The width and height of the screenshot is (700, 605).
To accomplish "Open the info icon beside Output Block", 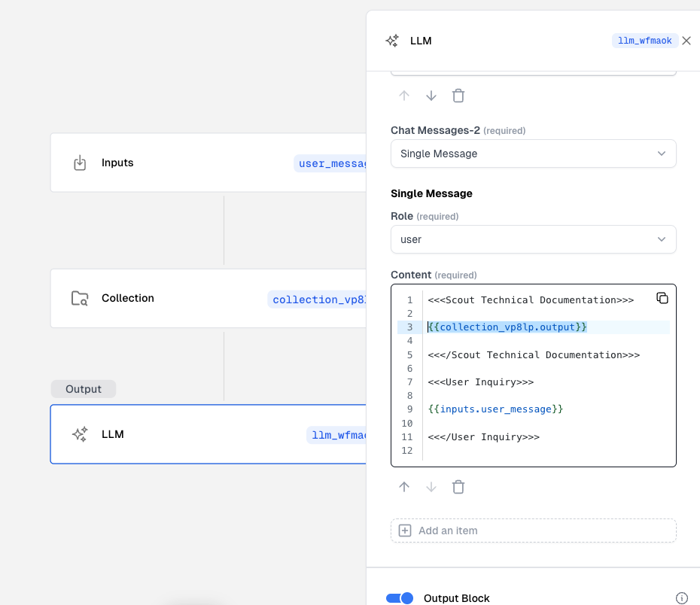I will pos(682,598).
